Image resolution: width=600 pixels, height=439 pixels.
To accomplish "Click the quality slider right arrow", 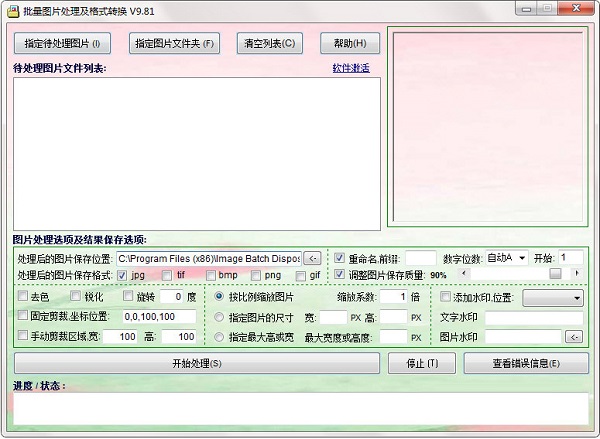I will coord(577,274).
